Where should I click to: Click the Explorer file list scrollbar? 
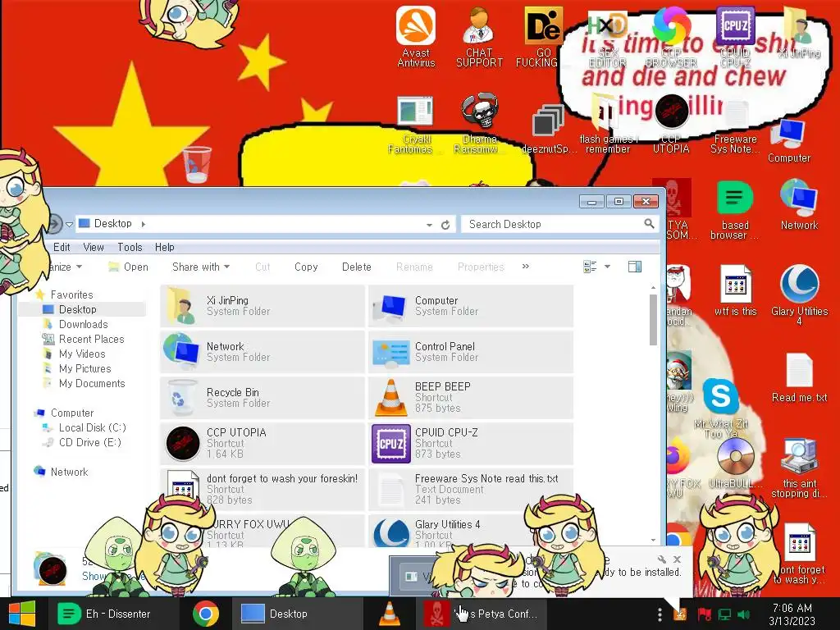(x=653, y=320)
